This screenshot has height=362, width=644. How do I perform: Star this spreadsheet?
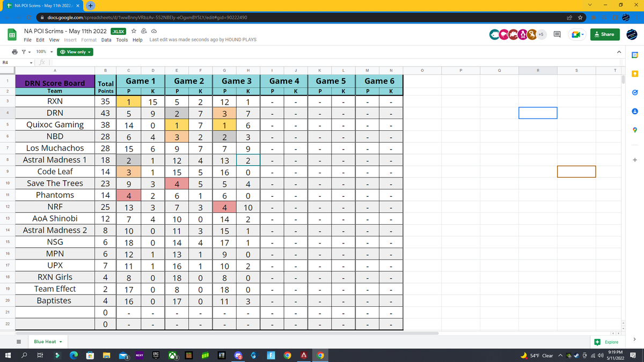click(135, 31)
